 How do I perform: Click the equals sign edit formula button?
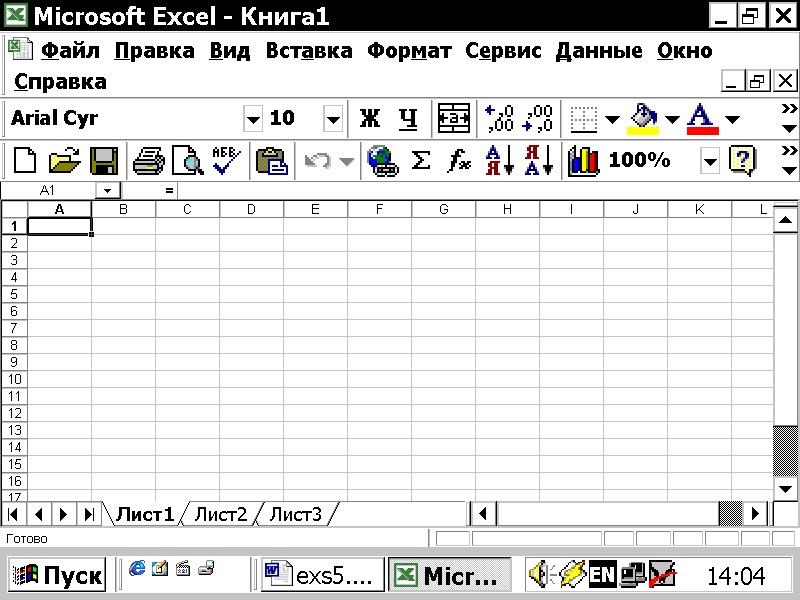169,191
